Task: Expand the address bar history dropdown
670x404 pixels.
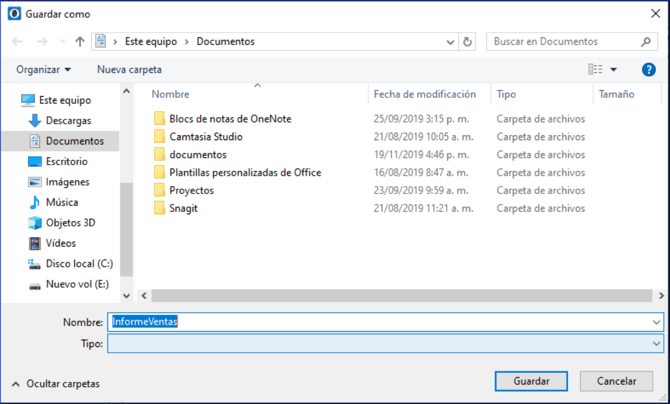Action: pyautogui.click(x=449, y=42)
